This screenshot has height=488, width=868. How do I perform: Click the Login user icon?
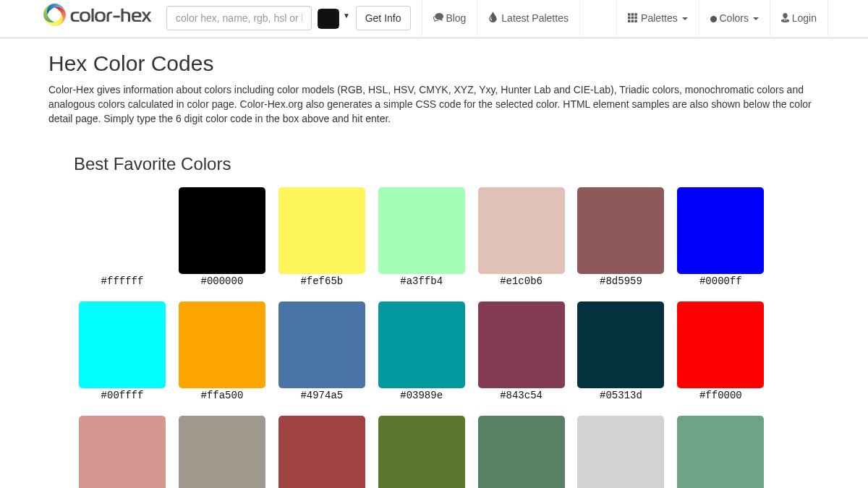(x=785, y=18)
